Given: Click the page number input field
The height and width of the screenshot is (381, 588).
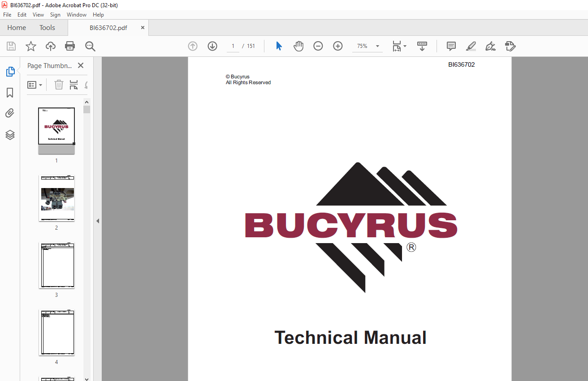Looking at the screenshot, I should pyautogui.click(x=233, y=46).
